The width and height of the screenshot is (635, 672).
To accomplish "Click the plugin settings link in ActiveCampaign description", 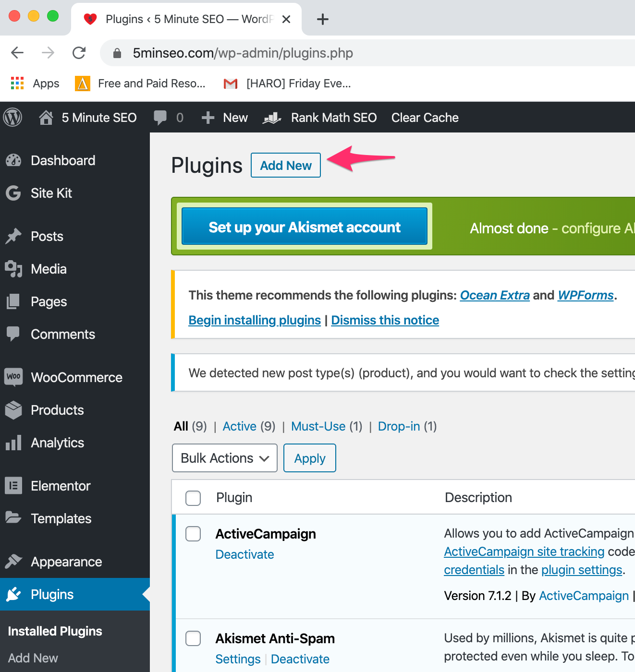I will 582,570.
